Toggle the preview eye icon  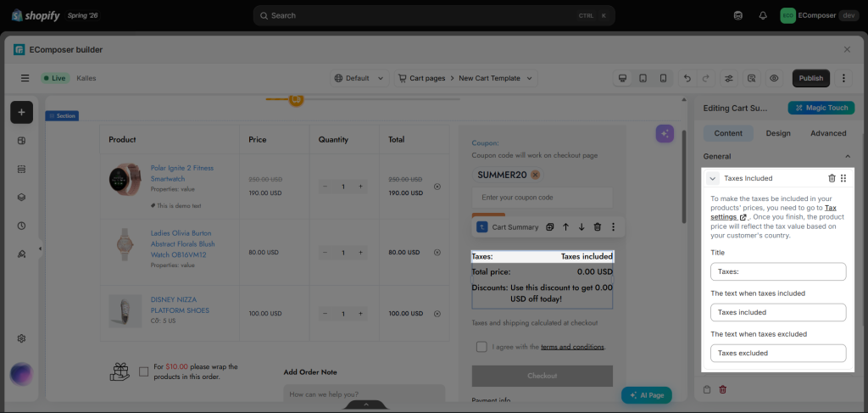[774, 78]
